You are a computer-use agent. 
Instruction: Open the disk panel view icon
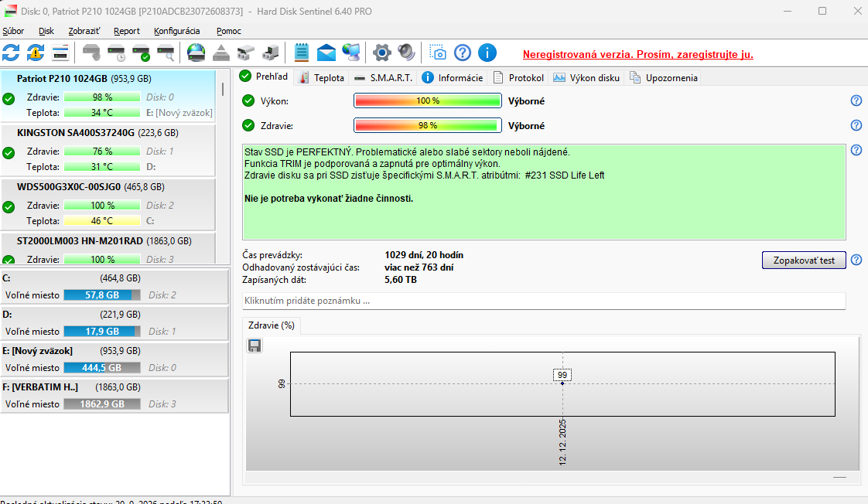point(60,53)
